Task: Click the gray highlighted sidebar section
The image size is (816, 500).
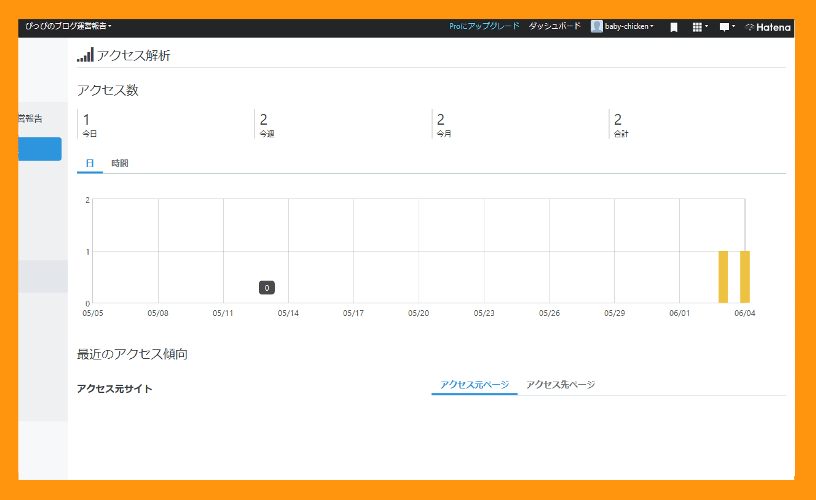Action: [43, 276]
